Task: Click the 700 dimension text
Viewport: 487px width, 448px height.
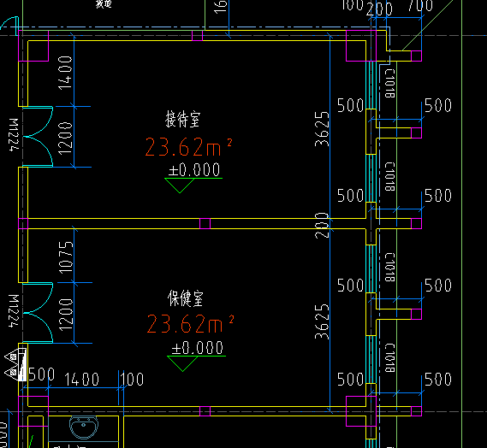Action: point(420,5)
